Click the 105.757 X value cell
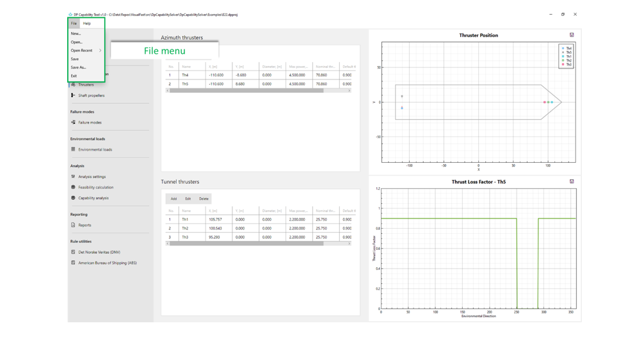Viewport: 644px width, 346px height. click(218, 219)
